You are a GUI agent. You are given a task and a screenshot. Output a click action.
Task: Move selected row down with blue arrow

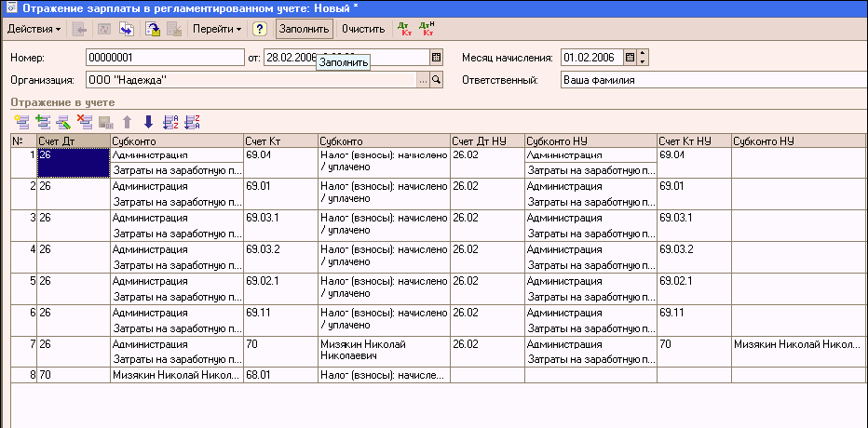[147, 121]
